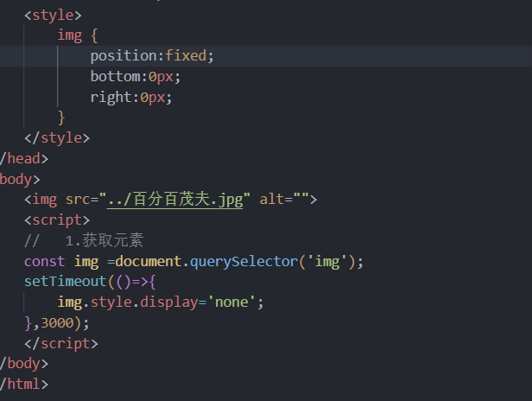Click the word document in the const line
This screenshot has height=401, width=532.
pos(149,262)
